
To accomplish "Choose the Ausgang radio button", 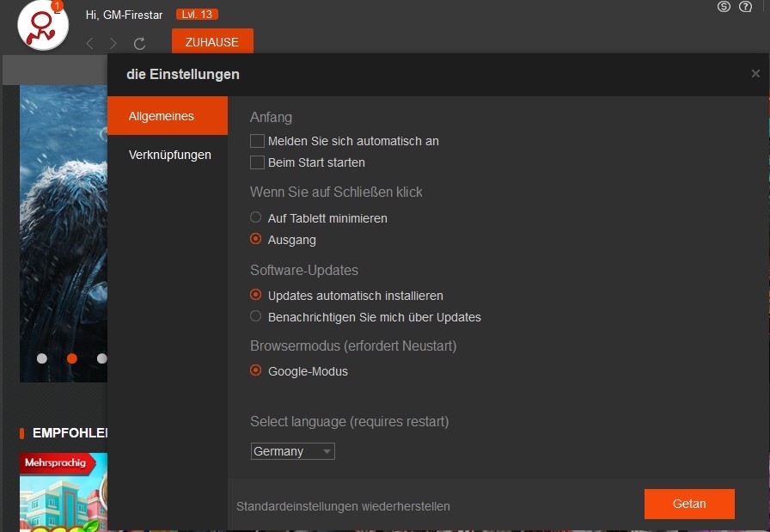I will (x=256, y=240).
